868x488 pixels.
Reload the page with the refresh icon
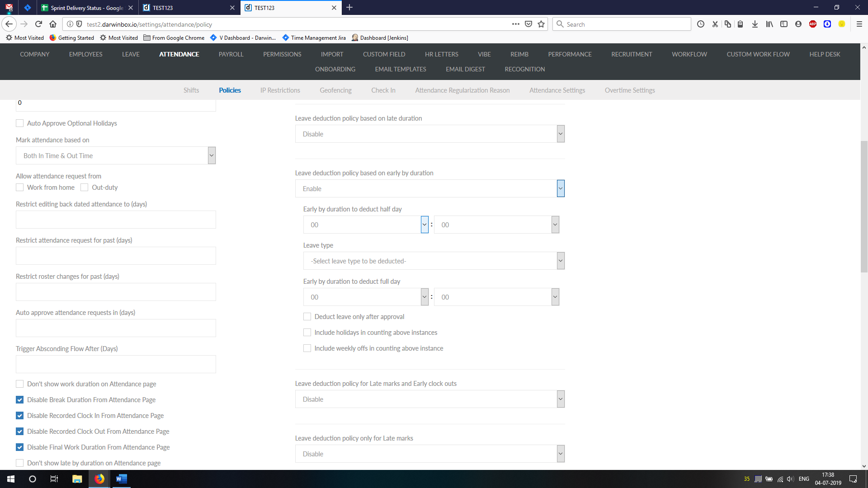tap(38, 24)
